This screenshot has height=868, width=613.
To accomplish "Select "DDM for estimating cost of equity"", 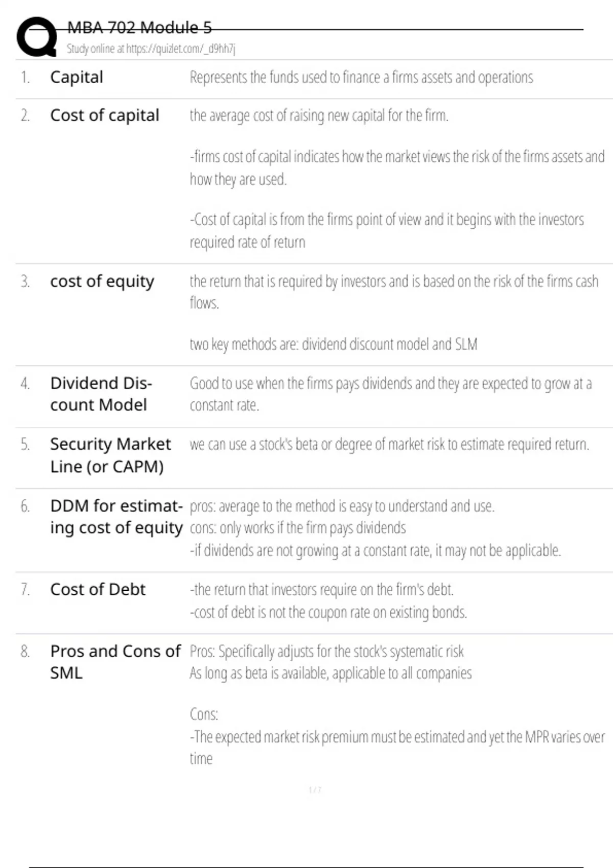I will click(x=116, y=516).
